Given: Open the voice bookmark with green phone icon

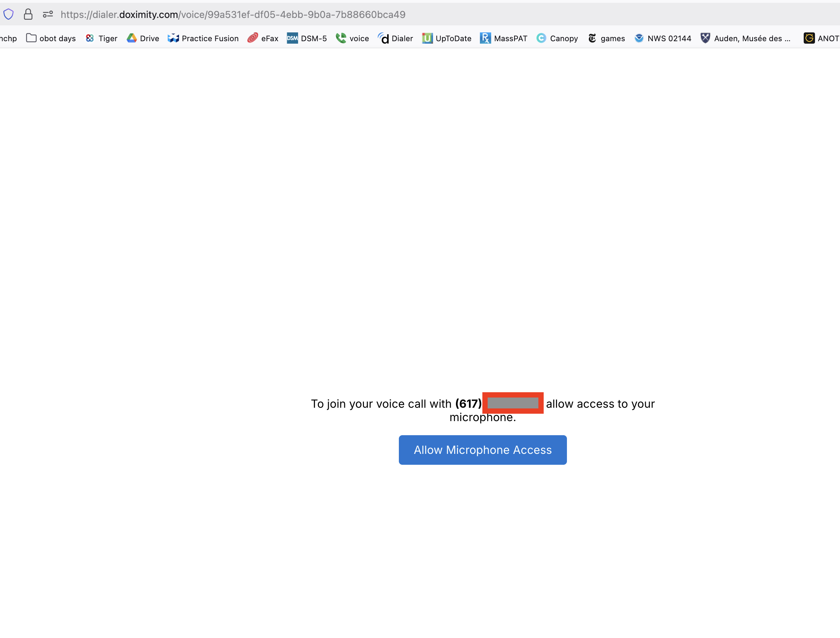Looking at the screenshot, I should tap(352, 38).
